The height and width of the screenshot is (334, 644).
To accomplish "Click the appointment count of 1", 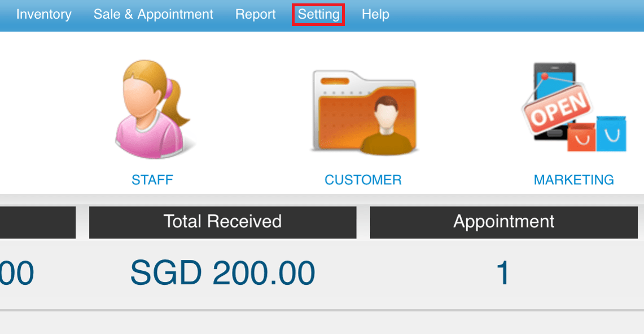I will pos(503,273).
